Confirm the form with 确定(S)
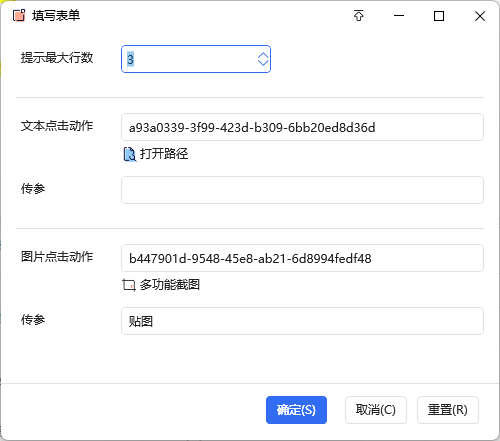The width and height of the screenshot is (500, 441). point(296,410)
